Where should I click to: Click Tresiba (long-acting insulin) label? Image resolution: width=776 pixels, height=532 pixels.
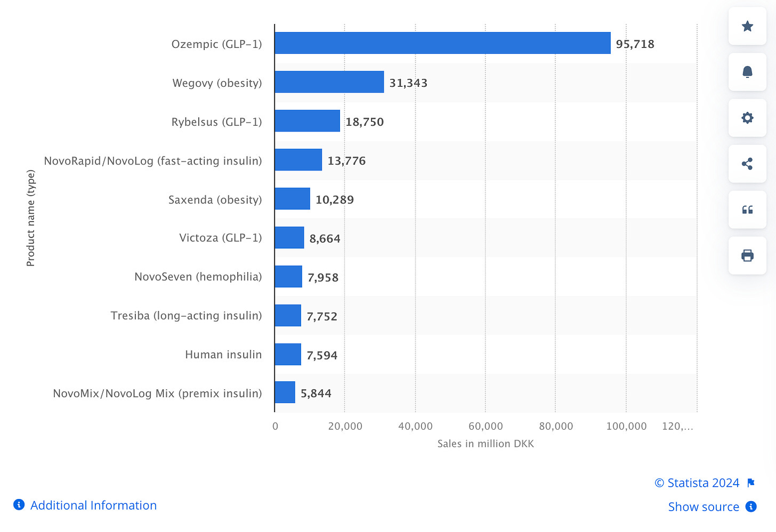tap(187, 316)
